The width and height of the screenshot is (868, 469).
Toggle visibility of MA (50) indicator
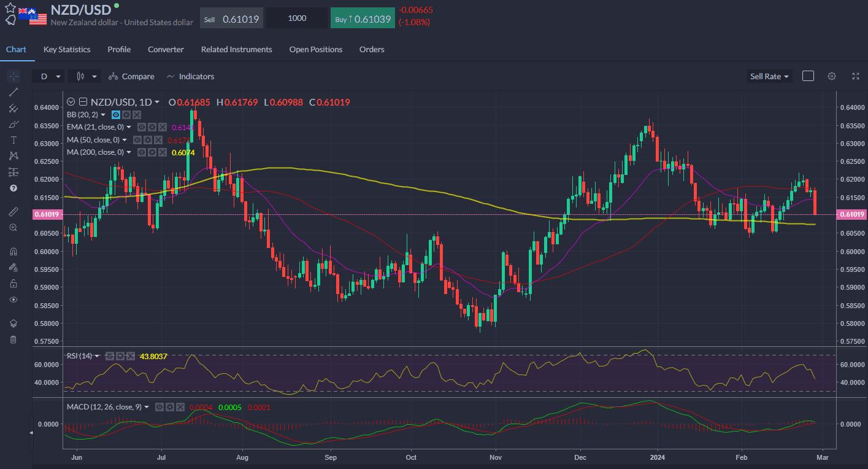click(136, 140)
